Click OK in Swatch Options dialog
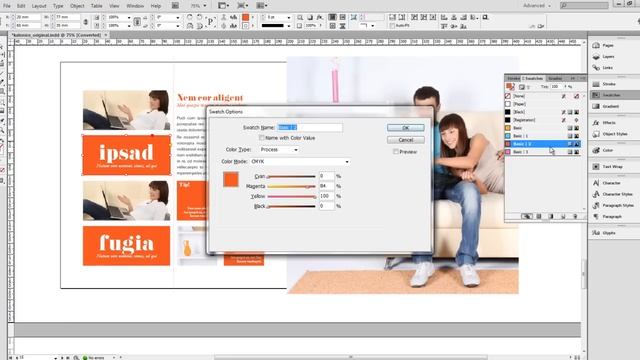Image resolution: width=640 pixels, height=360 pixels. 405,128
